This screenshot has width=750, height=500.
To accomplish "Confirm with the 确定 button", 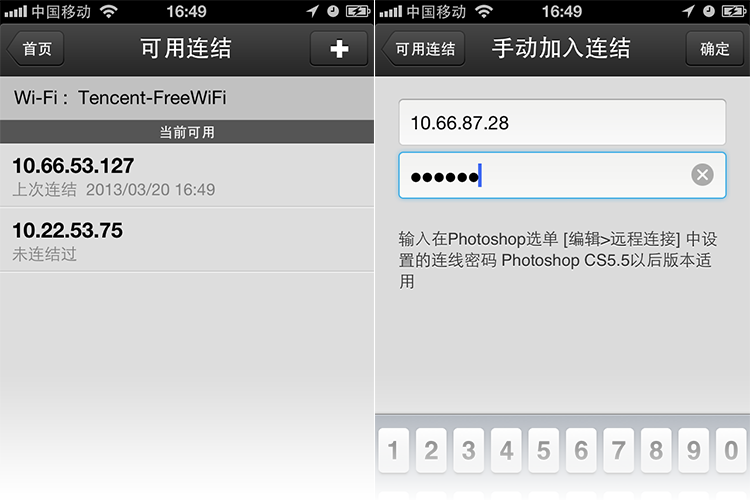I will pyautogui.click(x=715, y=48).
